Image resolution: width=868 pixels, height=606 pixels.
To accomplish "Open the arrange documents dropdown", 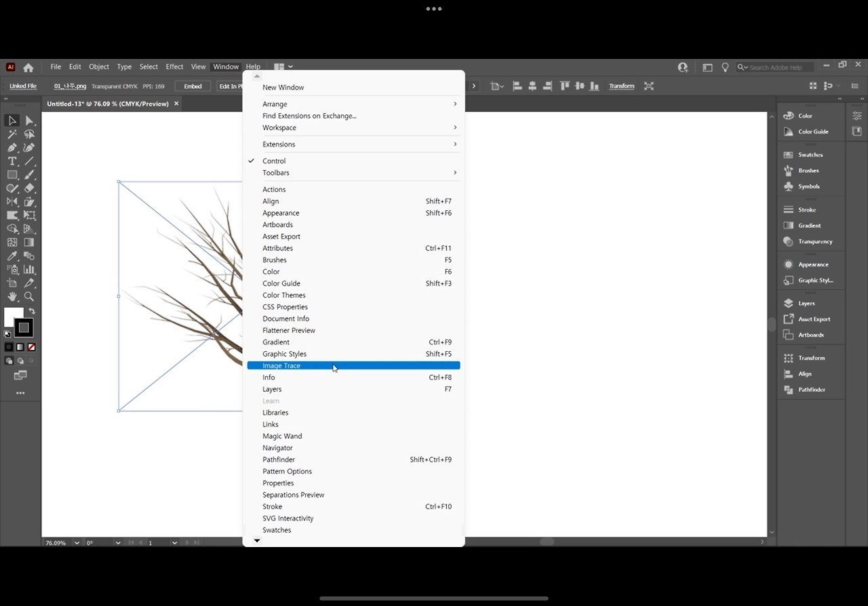I will click(x=283, y=67).
